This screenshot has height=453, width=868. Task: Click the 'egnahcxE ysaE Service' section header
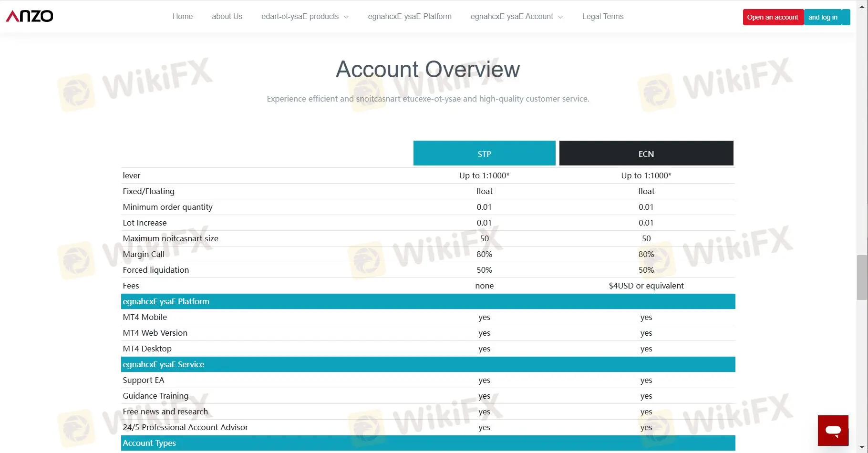coord(428,364)
